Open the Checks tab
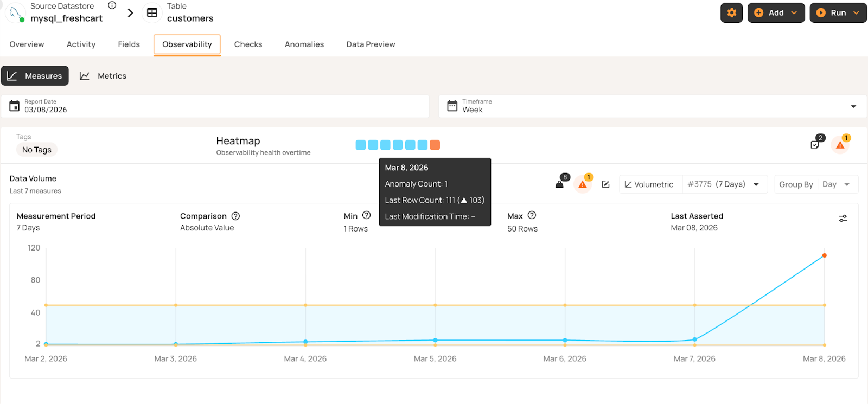The image size is (868, 404). [248, 44]
